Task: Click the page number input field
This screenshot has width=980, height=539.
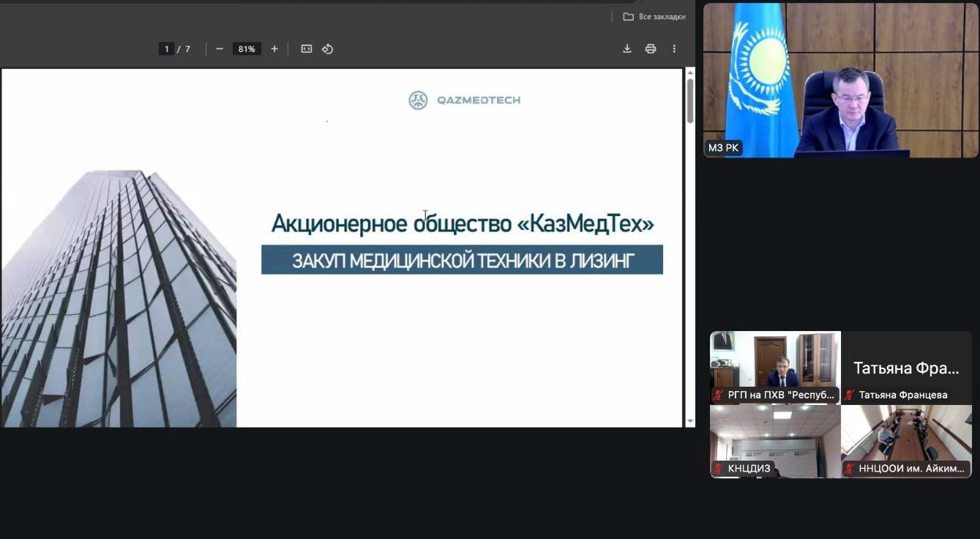Action: (166, 49)
